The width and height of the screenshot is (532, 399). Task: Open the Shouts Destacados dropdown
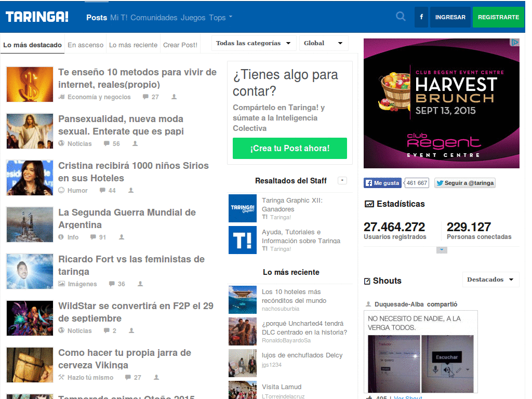[x=490, y=280]
